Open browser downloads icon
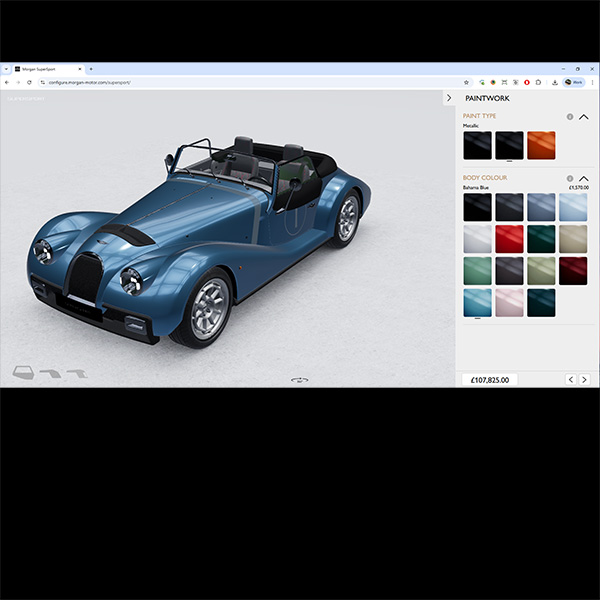The width and height of the screenshot is (600, 600). pos(554,82)
